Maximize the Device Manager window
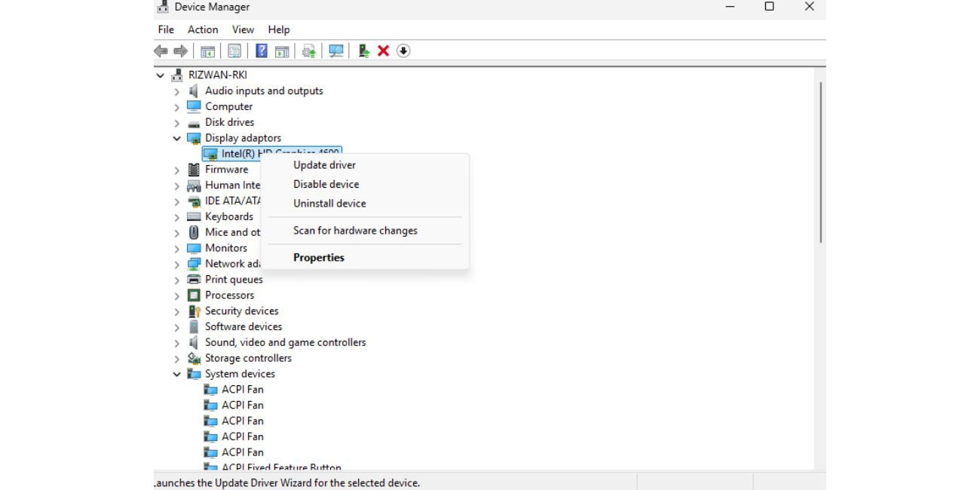The height and width of the screenshot is (490, 980). [769, 7]
